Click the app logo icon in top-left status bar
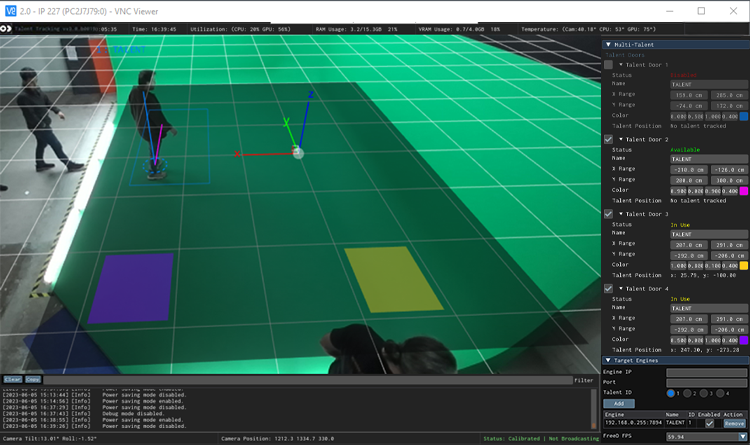 [6, 30]
